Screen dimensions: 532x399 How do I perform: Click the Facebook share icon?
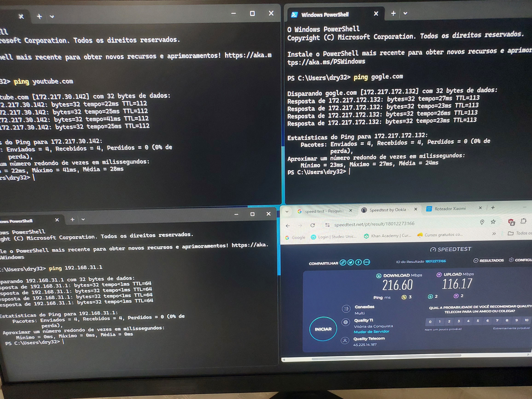358,262
